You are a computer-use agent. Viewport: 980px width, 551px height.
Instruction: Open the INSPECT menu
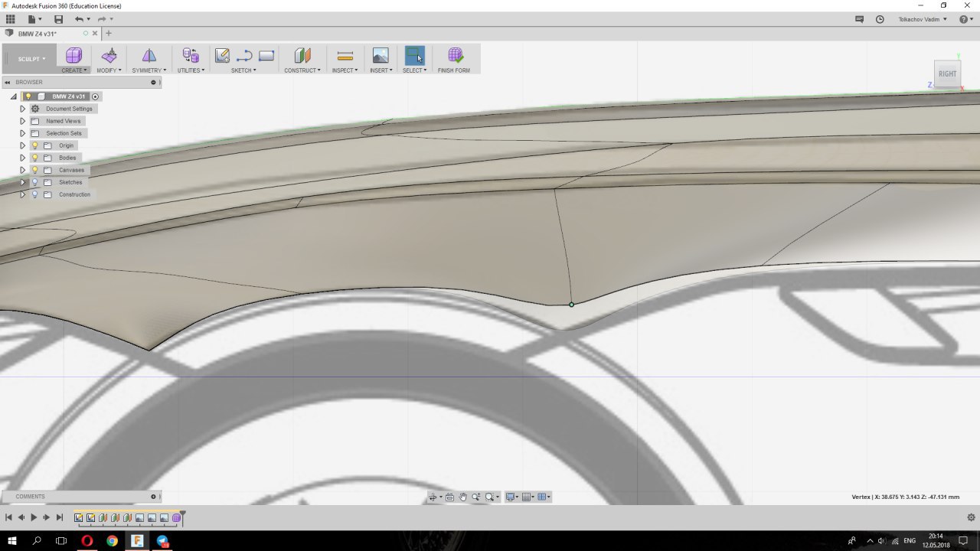pos(345,70)
